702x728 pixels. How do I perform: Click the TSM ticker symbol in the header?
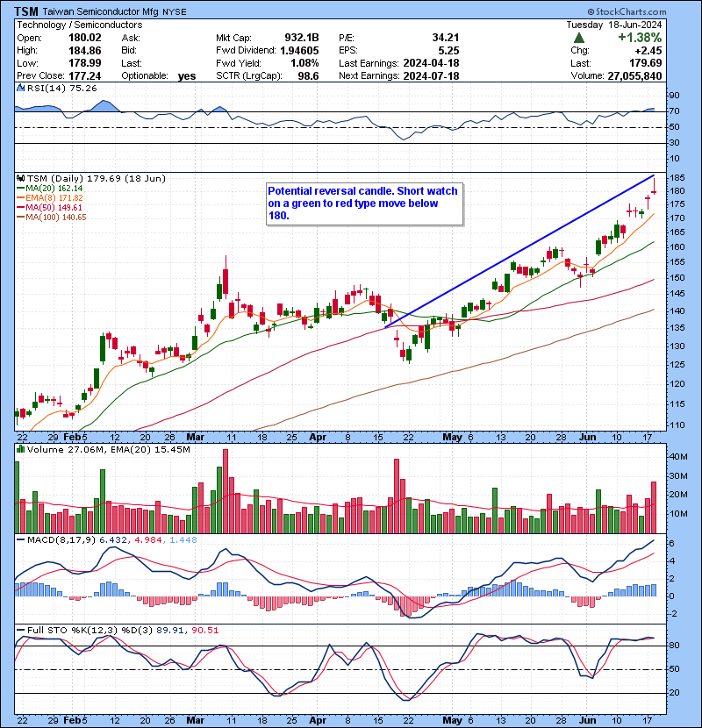tap(26, 11)
